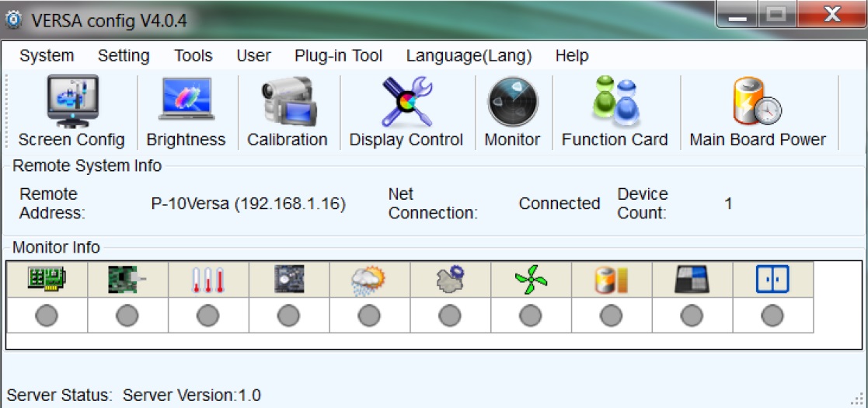Open the Tools menu

pyautogui.click(x=193, y=56)
